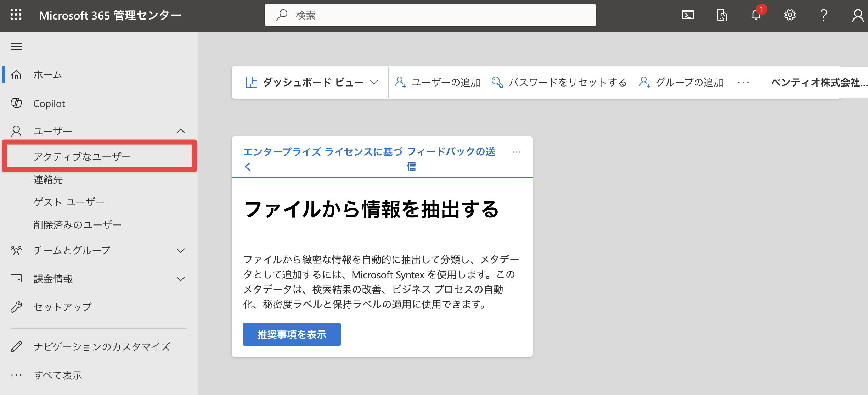The width and height of the screenshot is (868, 395).
Task: Open the notifications bell icon
Action: point(756,15)
